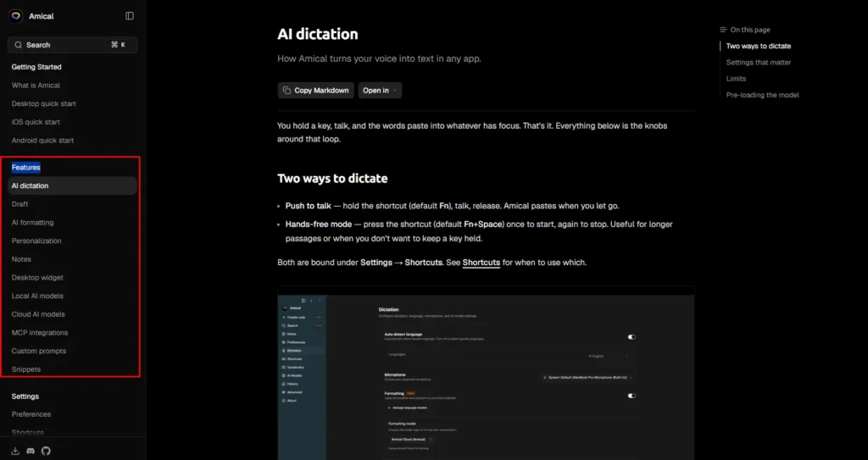Viewport: 868px width, 460px height.
Task: Expand the Open in dropdown
Action: (x=380, y=91)
